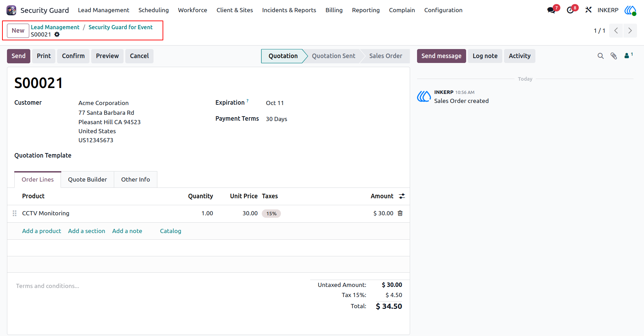This screenshot has width=644, height=336.
Task: Open the Scheduling menu
Action: pos(154,10)
